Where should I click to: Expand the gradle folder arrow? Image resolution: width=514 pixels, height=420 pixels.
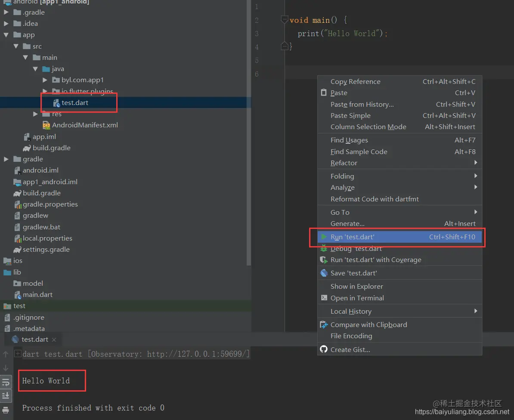[6, 159]
